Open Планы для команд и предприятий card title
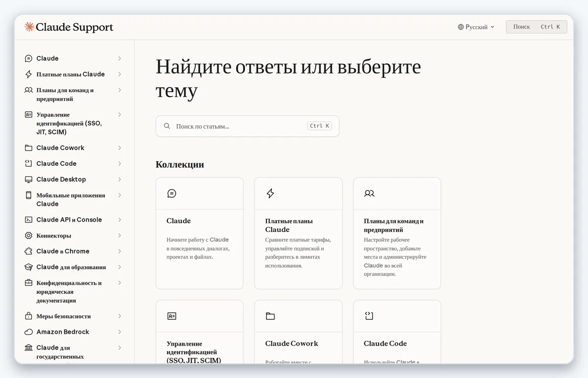Screen dimensions: 588x378 click(x=393, y=225)
